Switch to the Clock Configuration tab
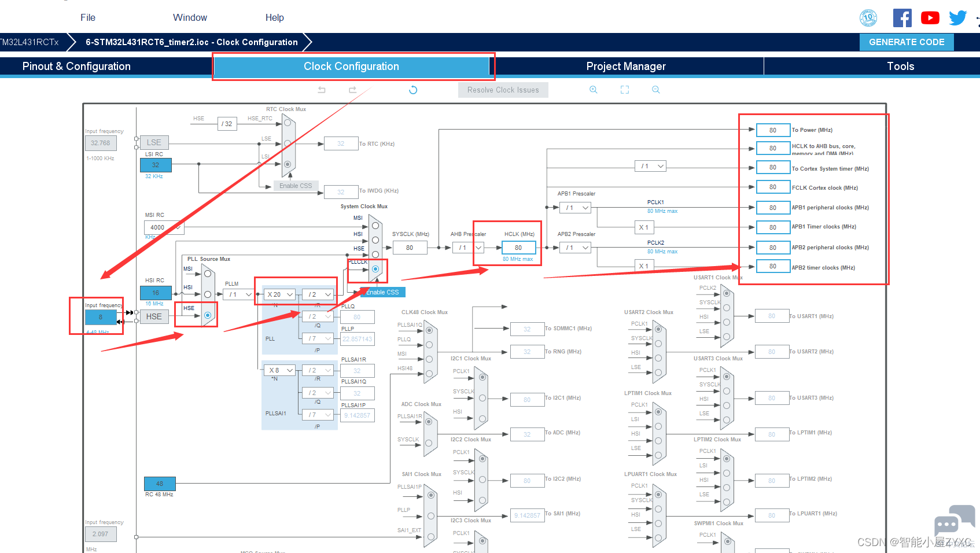This screenshot has height=553, width=980. [352, 67]
